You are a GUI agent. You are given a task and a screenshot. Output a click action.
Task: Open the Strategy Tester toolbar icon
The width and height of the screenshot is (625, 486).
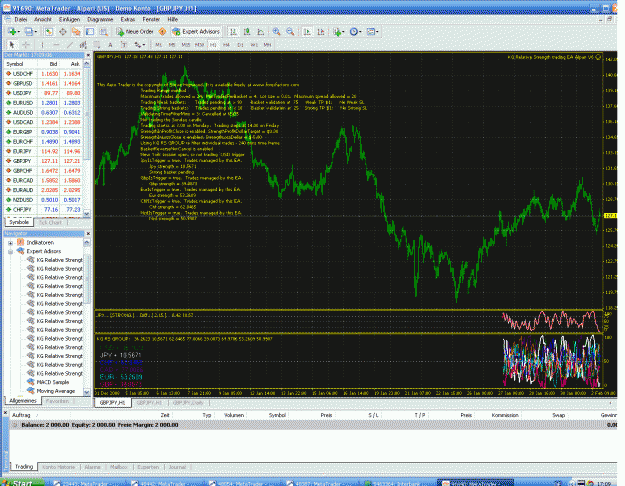(x=104, y=31)
